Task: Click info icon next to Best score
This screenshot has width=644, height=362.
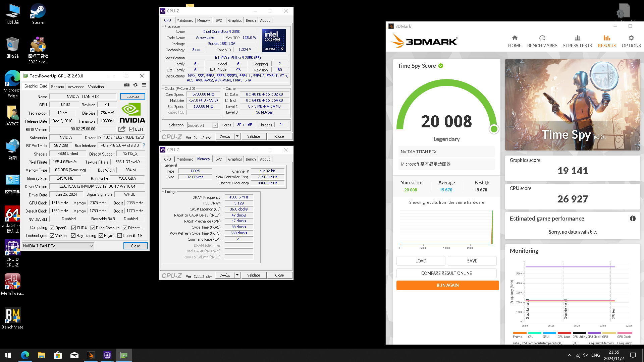Action: 487,183
